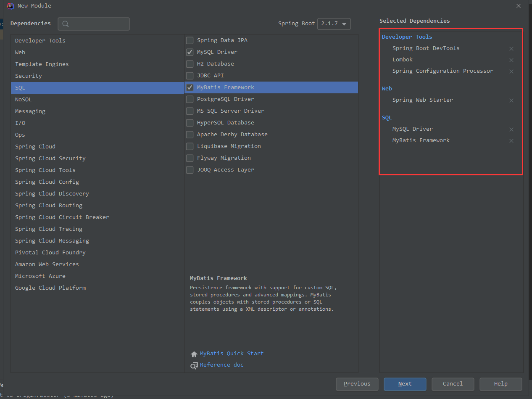Image resolution: width=532 pixels, height=399 pixels.
Task: Select the Developer Tools category
Action: click(97, 41)
